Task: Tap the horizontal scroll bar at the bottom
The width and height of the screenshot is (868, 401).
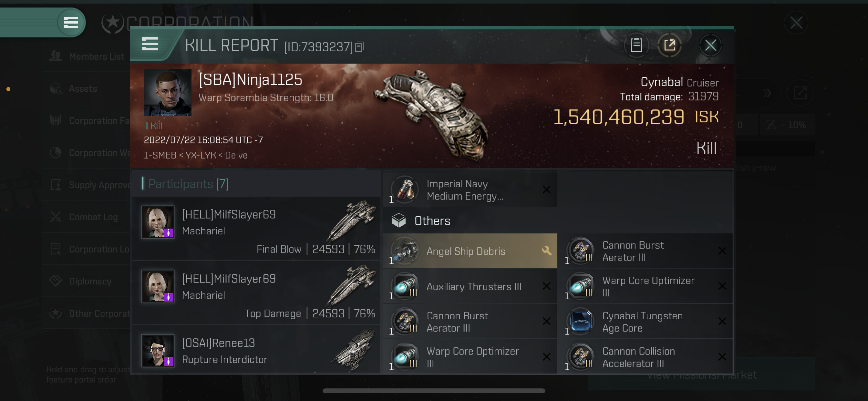Action: (434, 391)
